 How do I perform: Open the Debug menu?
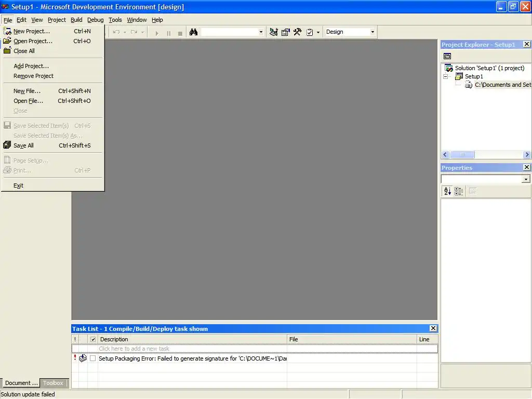coord(96,20)
